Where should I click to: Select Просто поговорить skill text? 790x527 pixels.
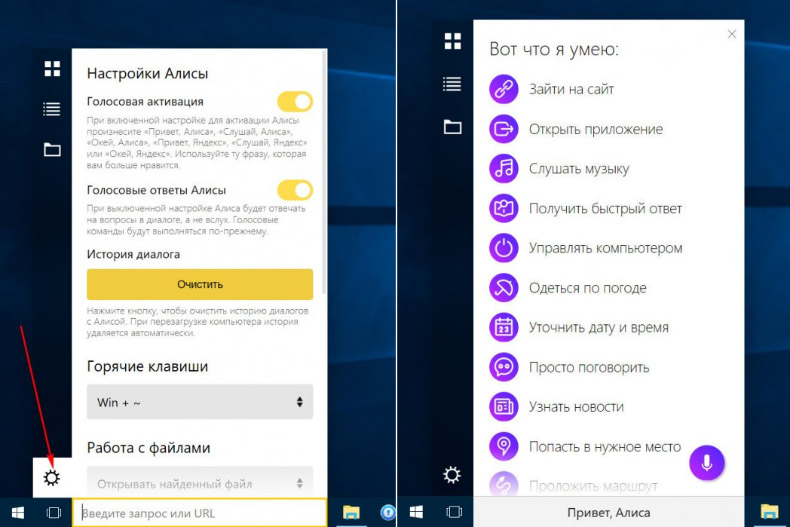[x=589, y=367]
